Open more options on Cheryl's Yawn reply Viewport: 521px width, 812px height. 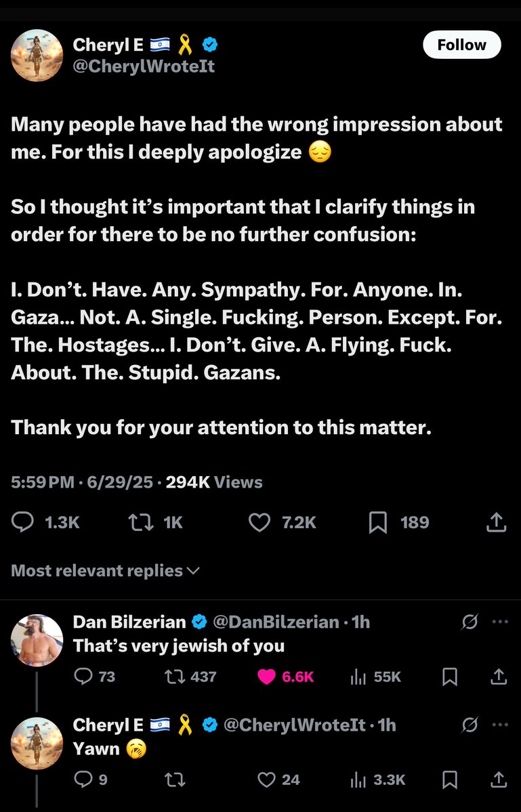pos(499,725)
